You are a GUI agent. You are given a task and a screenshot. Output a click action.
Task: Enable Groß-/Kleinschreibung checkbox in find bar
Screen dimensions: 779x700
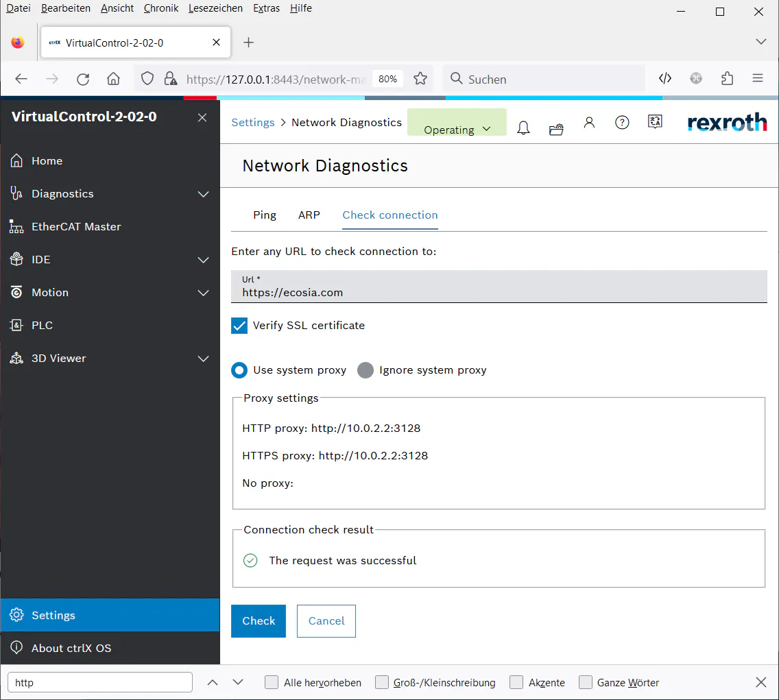pos(382,682)
